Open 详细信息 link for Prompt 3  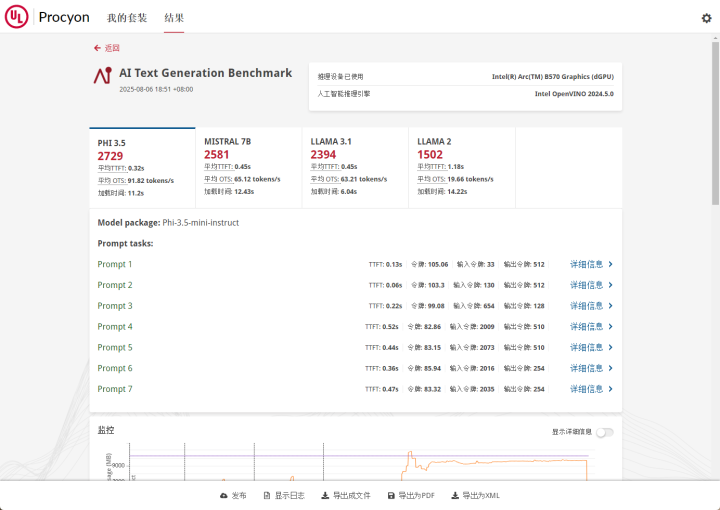586,306
